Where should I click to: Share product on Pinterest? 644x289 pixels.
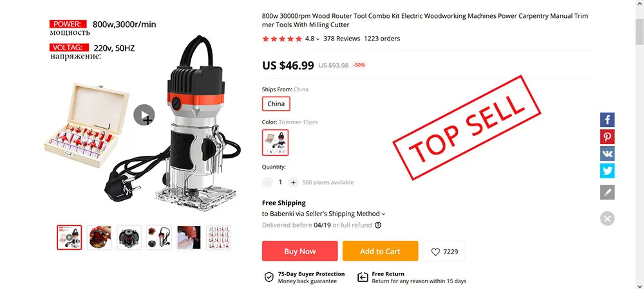coord(607,136)
